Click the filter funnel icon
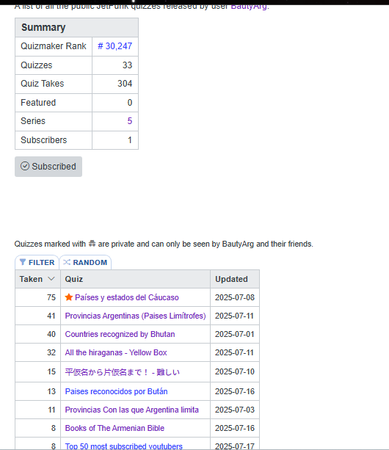The width and height of the screenshot is (389, 450). click(22, 262)
